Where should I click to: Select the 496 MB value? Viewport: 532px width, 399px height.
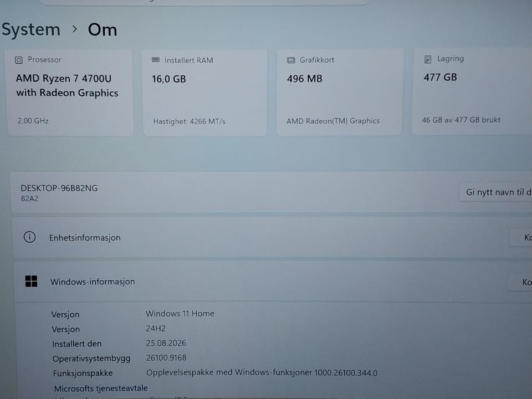pos(305,79)
